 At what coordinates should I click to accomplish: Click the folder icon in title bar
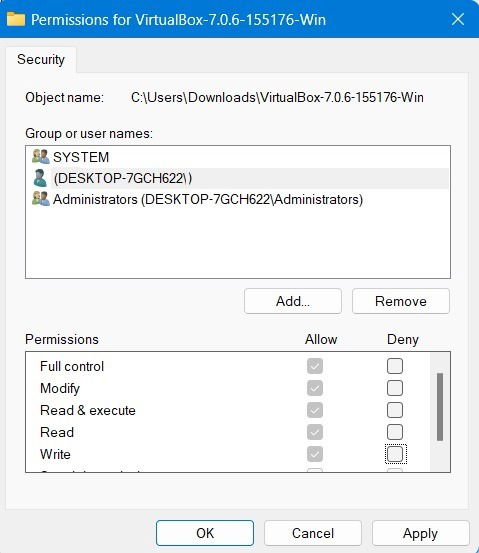pyautogui.click(x=16, y=19)
